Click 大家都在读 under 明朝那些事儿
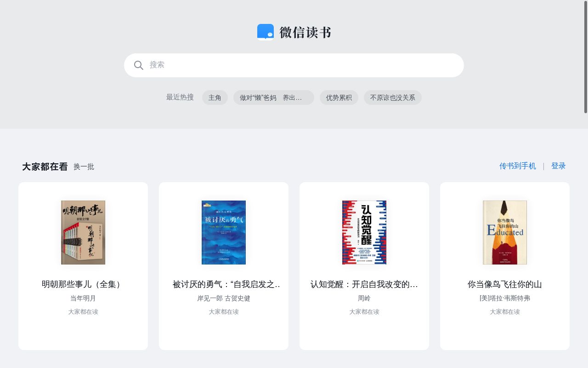This screenshot has width=588, height=368. click(83, 312)
